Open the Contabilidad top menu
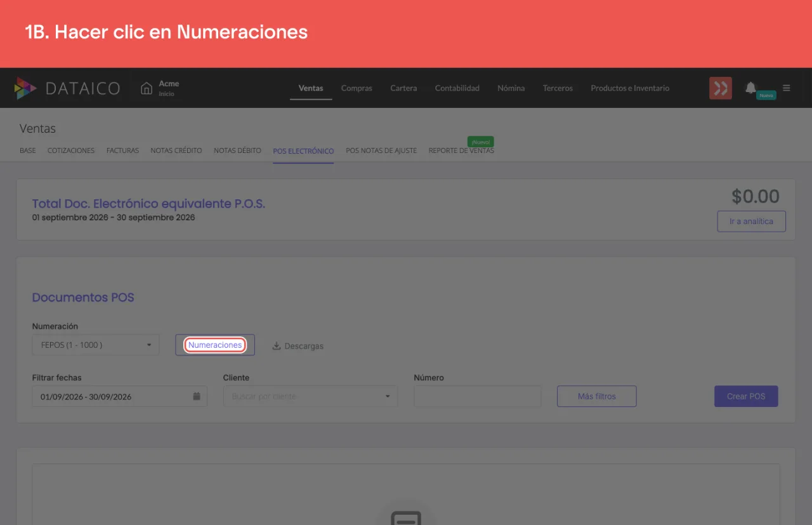Image resolution: width=812 pixels, height=525 pixels. tap(457, 88)
